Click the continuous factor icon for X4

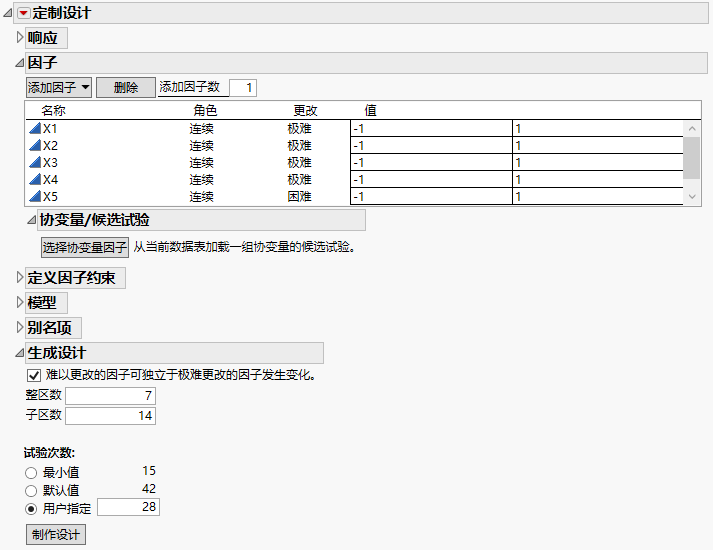35,179
